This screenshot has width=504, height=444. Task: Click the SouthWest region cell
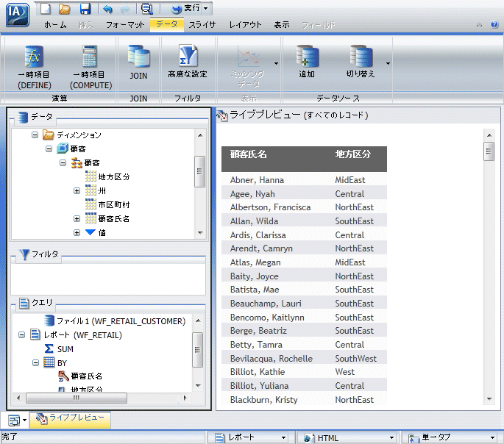355,358
